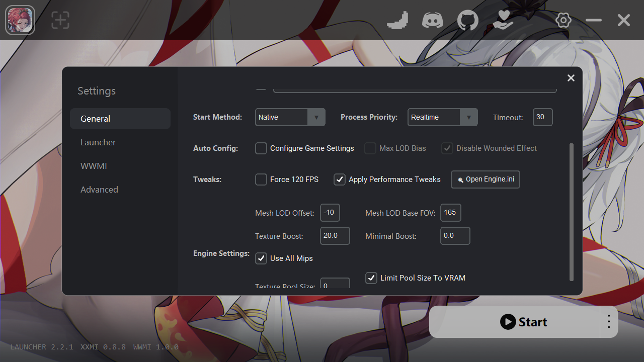This screenshot has height=362, width=644.
Task: Open the GitHub repository icon
Action: (x=468, y=20)
